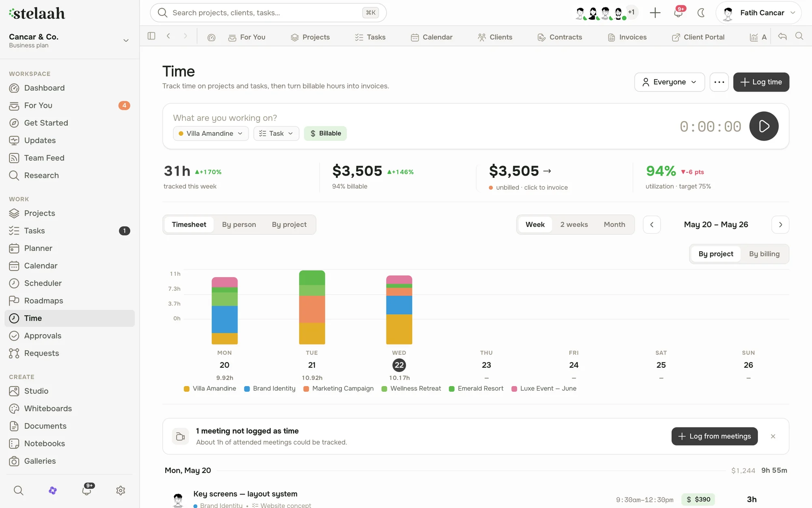Click Log from meetings button
This screenshot has height=508, width=812.
(714, 436)
